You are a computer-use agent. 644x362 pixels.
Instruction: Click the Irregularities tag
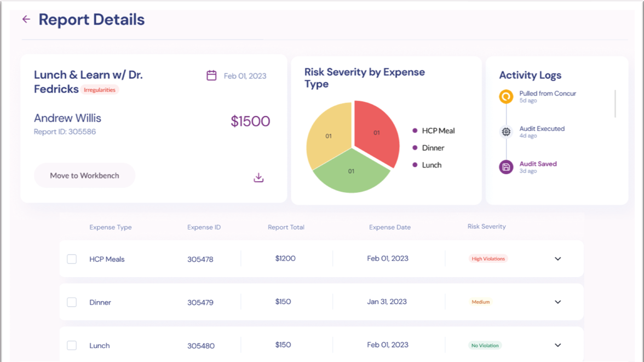click(x=100, y=90)
